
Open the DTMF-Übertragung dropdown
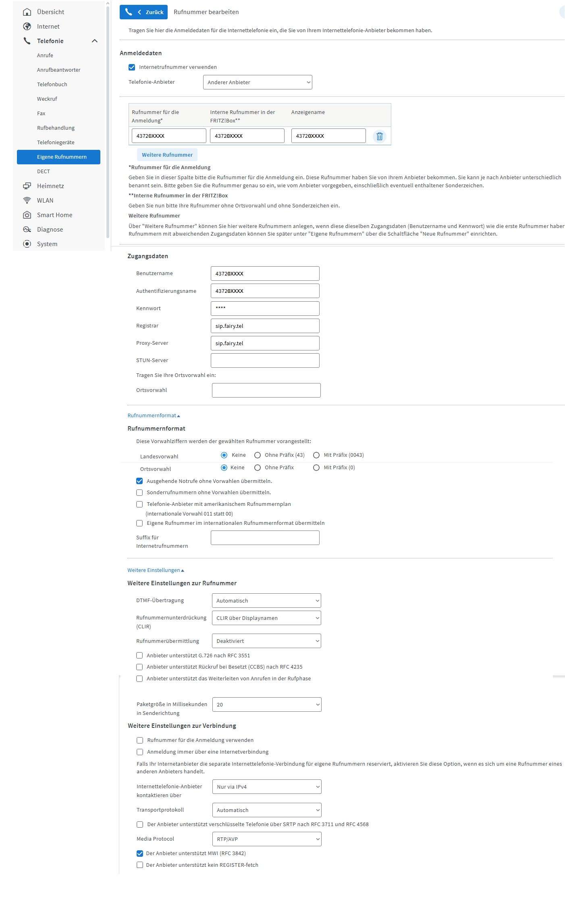pos(266,601)
